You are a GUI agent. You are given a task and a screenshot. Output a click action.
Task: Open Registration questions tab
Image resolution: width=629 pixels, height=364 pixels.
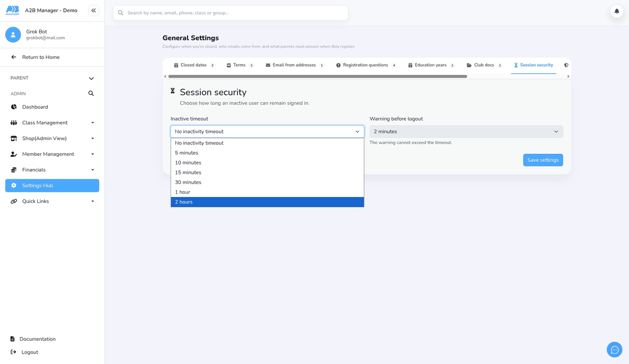[x=366, y=65]
